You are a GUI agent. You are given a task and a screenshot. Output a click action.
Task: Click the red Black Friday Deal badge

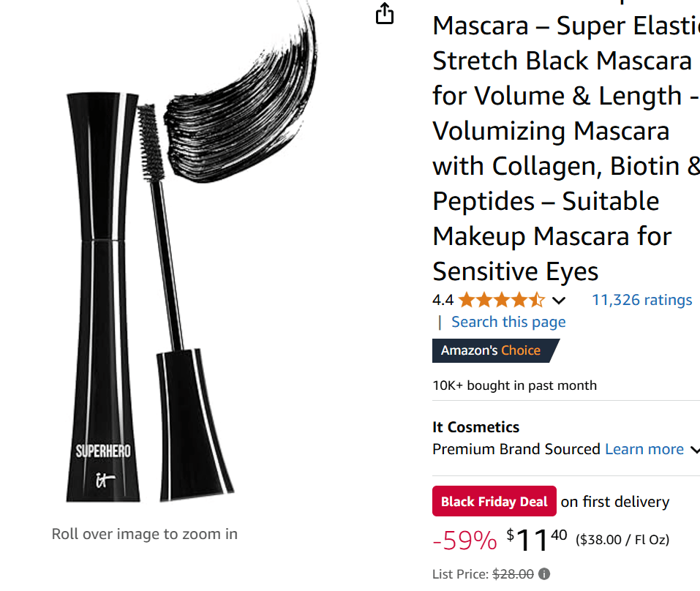pyautogui.click(x=494, y=502)
